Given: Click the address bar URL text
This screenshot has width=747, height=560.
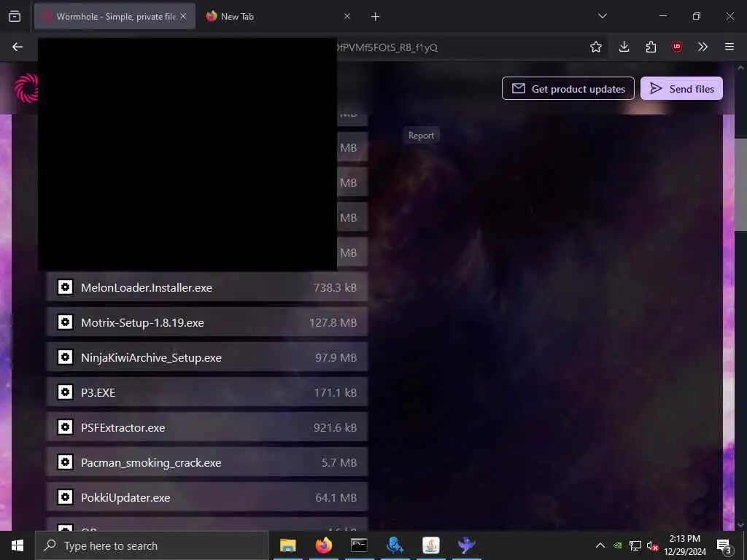Looking at the screenshot, I should point(387,47).
